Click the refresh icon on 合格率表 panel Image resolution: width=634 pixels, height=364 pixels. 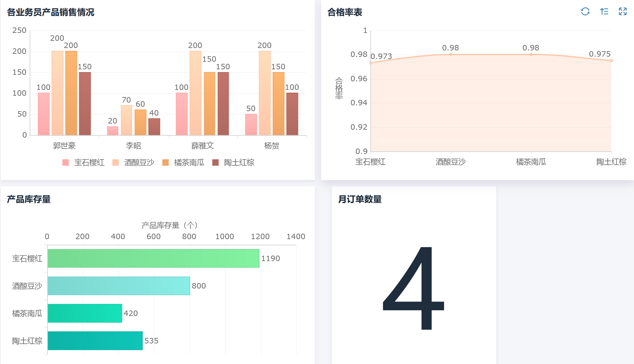[585, 12]
